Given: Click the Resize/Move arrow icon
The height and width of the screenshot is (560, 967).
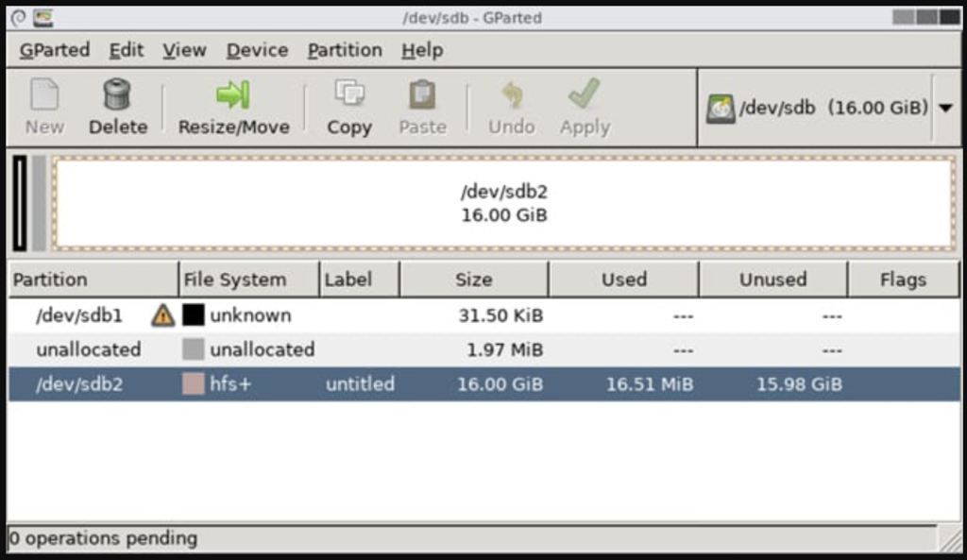Looking at the screenshot, I should pos(233,95).
